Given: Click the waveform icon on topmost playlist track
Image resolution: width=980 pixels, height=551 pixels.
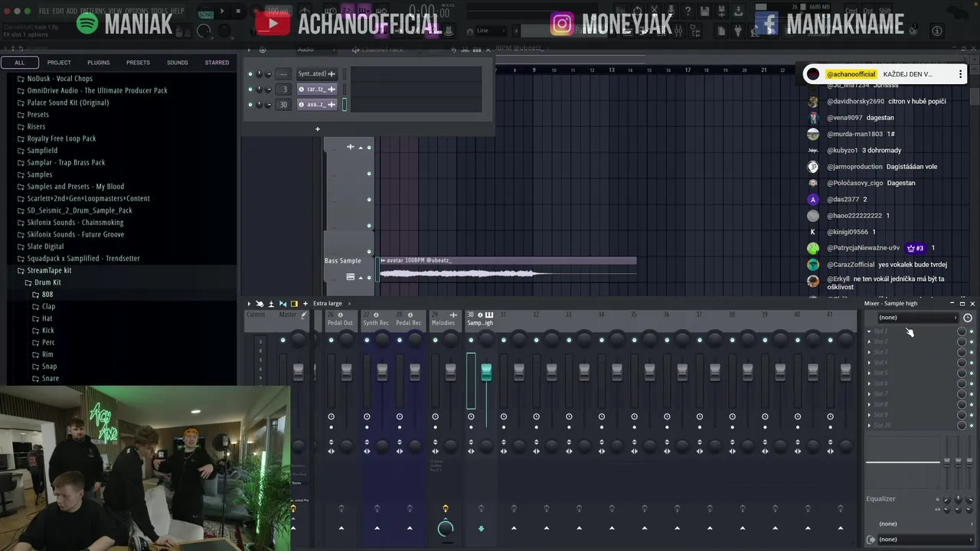Looking at the screenshot, I should (350, 147).
